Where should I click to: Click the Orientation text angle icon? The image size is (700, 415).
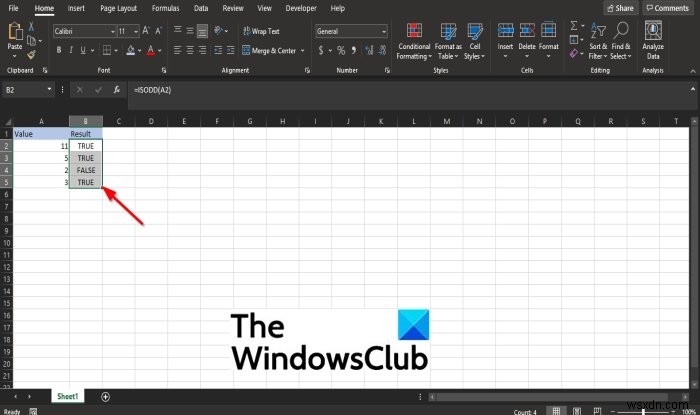[218, 30]
